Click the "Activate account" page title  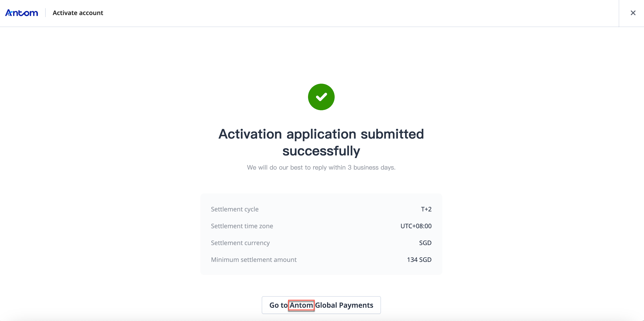pos(78,13)
